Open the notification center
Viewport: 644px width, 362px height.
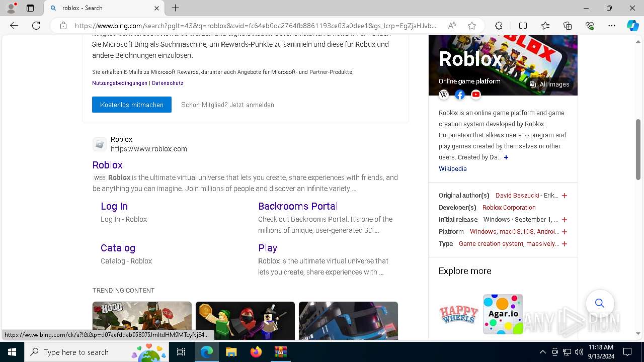(x=627, y=352)
